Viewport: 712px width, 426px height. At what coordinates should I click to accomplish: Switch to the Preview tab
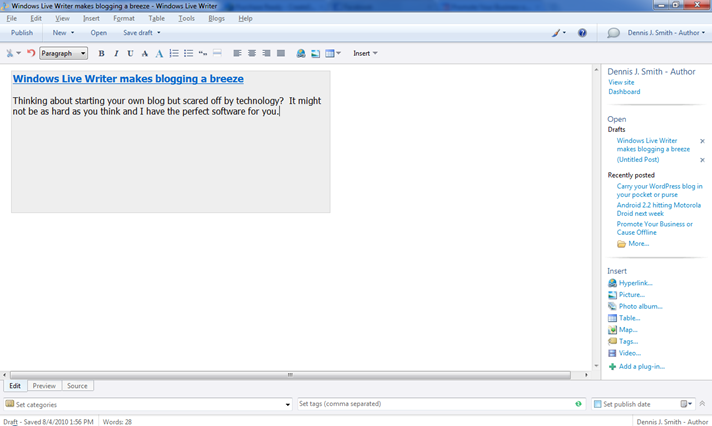coord(44,386)
